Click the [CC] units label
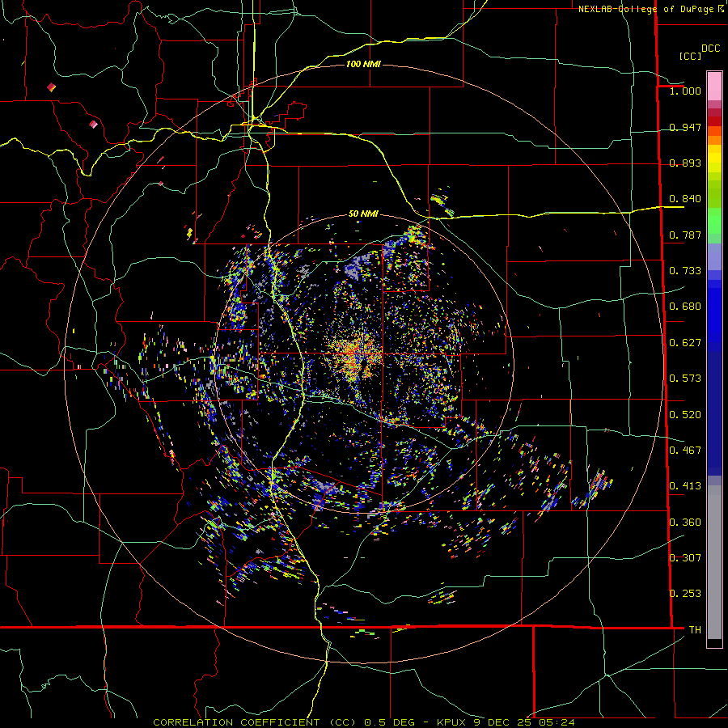Viewport: 728px width, 728px height. (x=691, y=56)
